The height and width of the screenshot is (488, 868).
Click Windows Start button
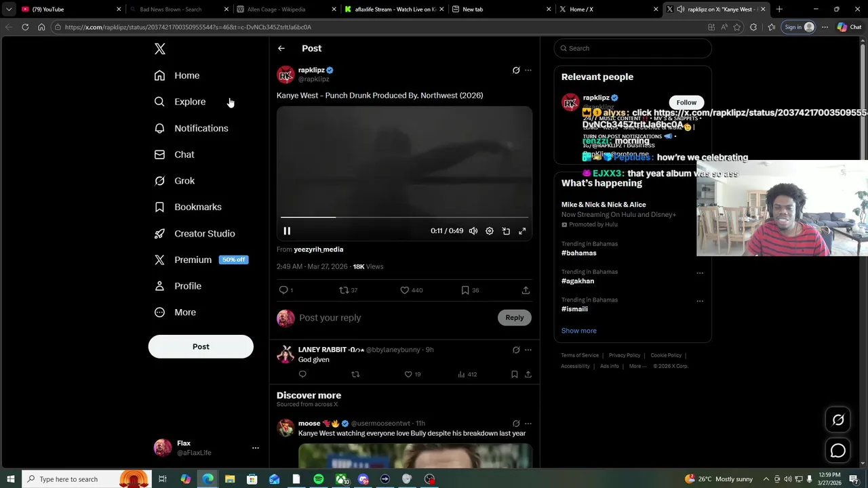tap(10, 479)
